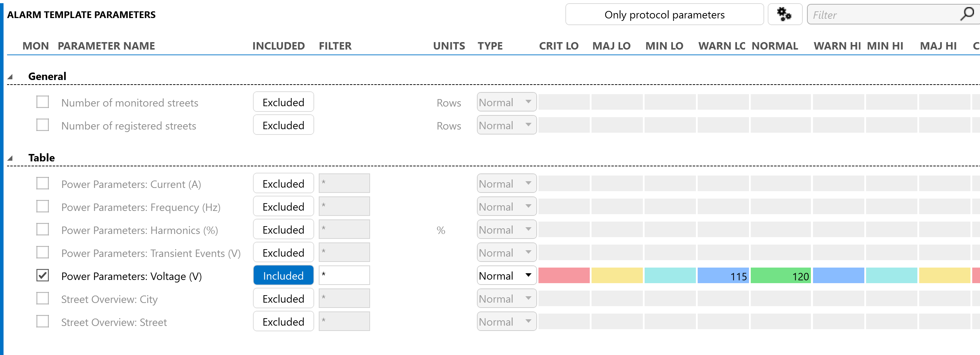
Task: Open Type dropdown for registered streets
Action: tap(507, 125)
